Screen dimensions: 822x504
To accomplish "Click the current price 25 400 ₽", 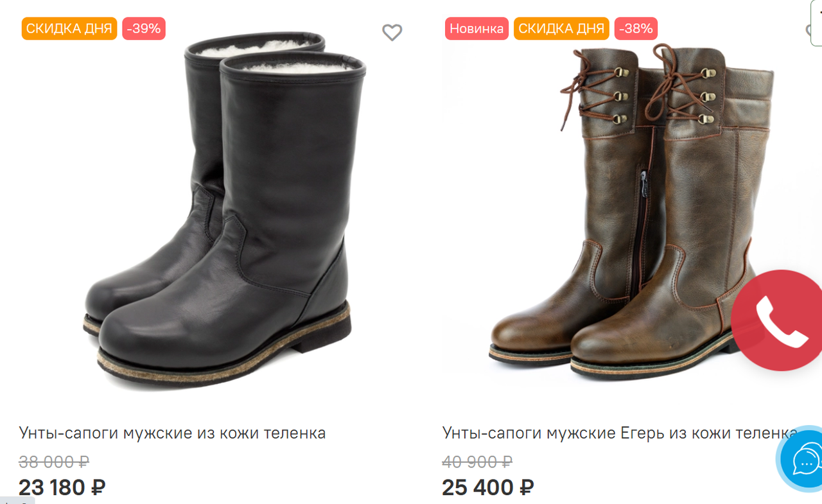I will click(487, 488).
